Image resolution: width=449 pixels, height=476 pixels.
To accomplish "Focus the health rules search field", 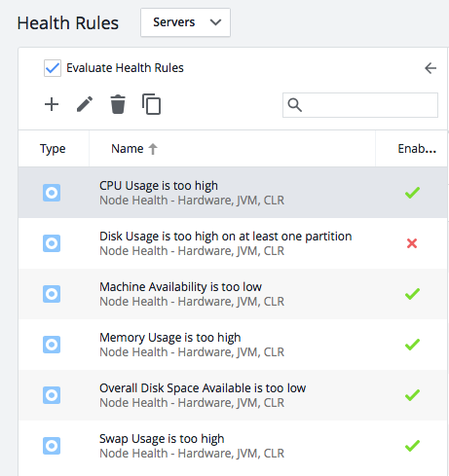I will (x=360, y=105).
